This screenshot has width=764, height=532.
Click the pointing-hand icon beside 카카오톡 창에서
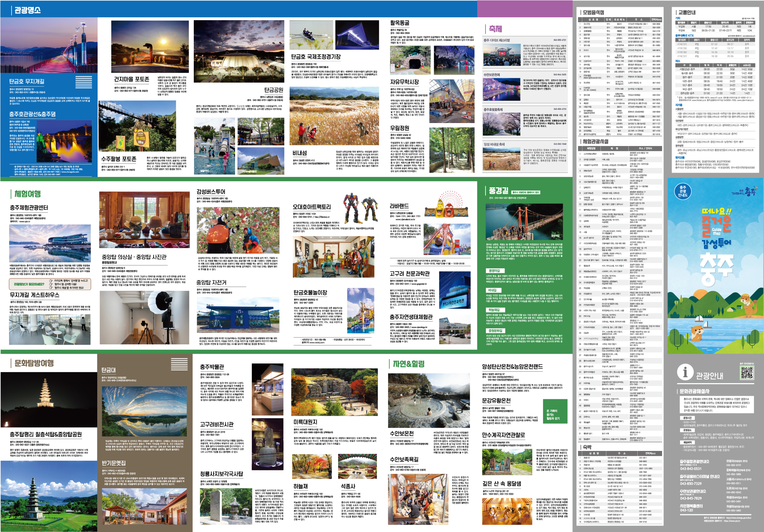pos(51,281)
